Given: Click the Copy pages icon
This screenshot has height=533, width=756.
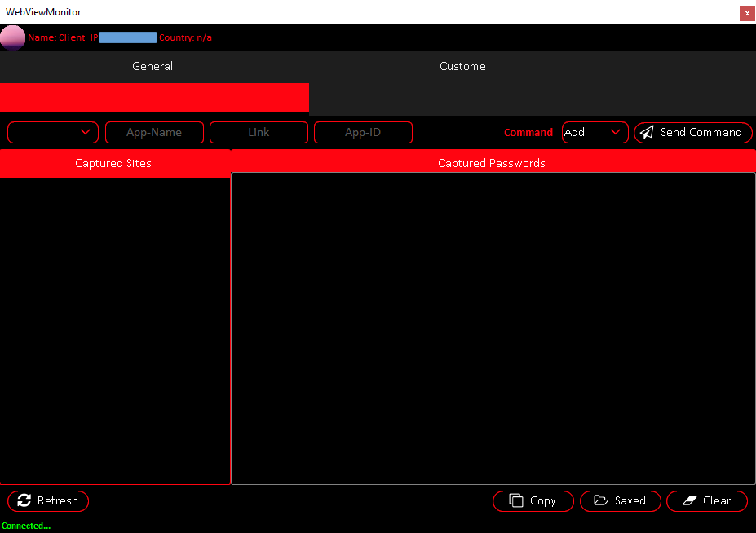Looking at the screenshot, I should (516, 500).
